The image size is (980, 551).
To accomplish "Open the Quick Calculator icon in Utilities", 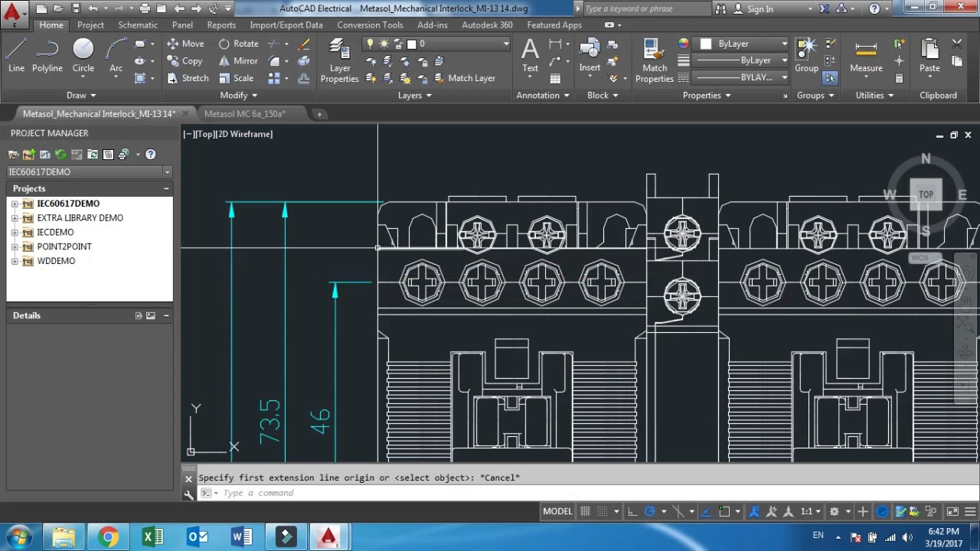I will point(899,78).
